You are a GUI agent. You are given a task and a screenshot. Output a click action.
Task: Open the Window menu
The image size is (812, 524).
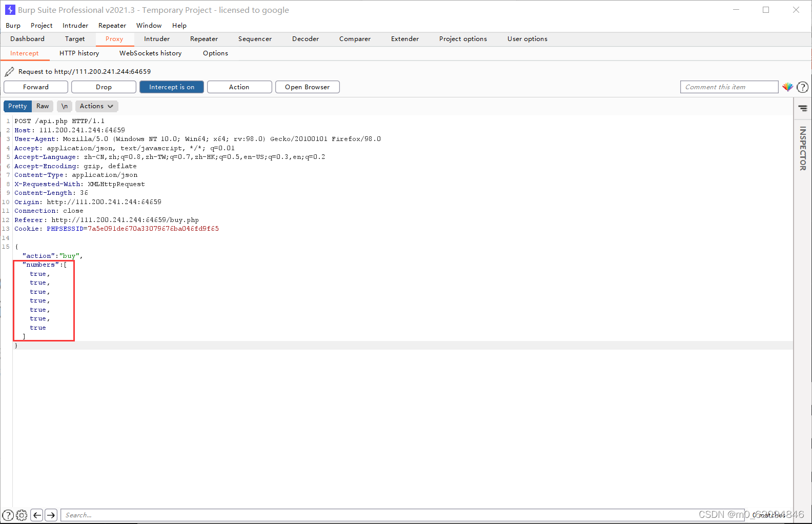(149, 26)
